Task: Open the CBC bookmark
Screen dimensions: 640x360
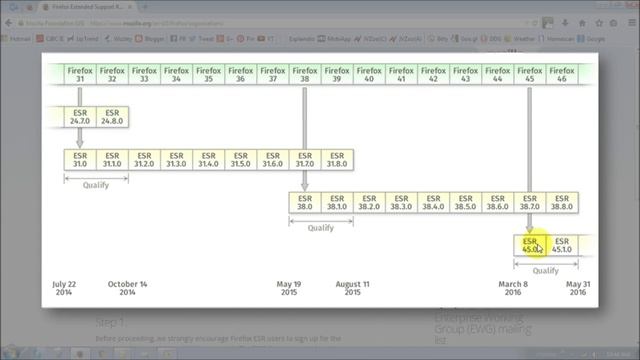Action: point(50,39)
